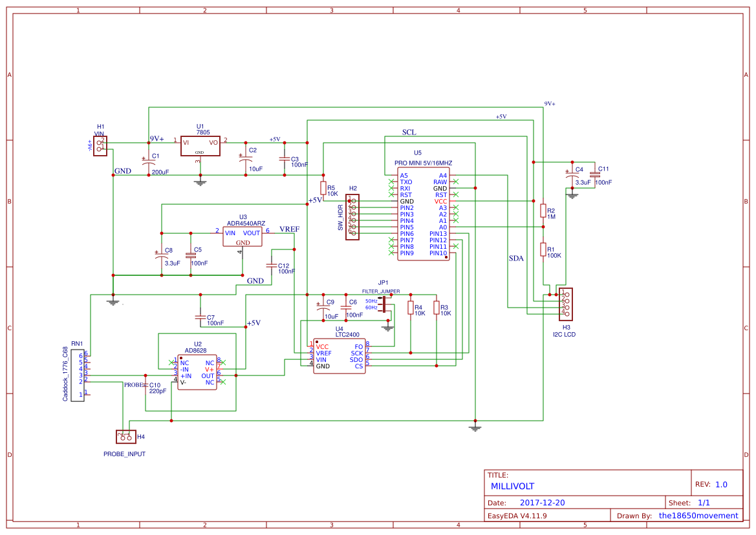Click the A5 pin label on U5

404,176
